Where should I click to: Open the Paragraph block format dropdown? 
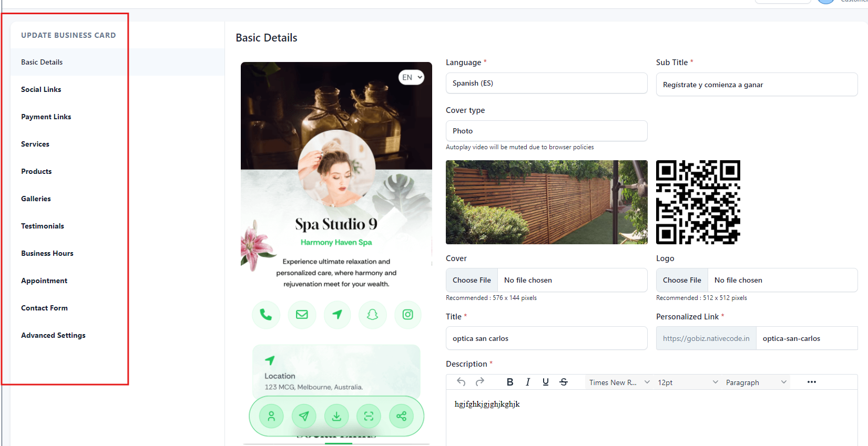(756, 382)
